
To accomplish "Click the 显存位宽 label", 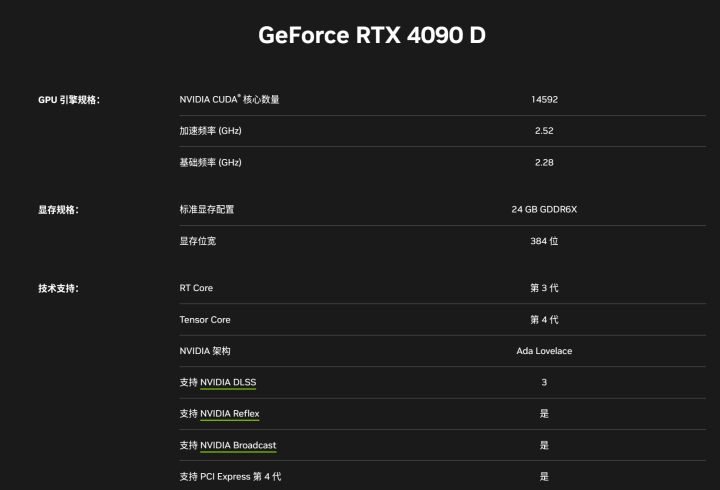I will [x=197, y=241].
